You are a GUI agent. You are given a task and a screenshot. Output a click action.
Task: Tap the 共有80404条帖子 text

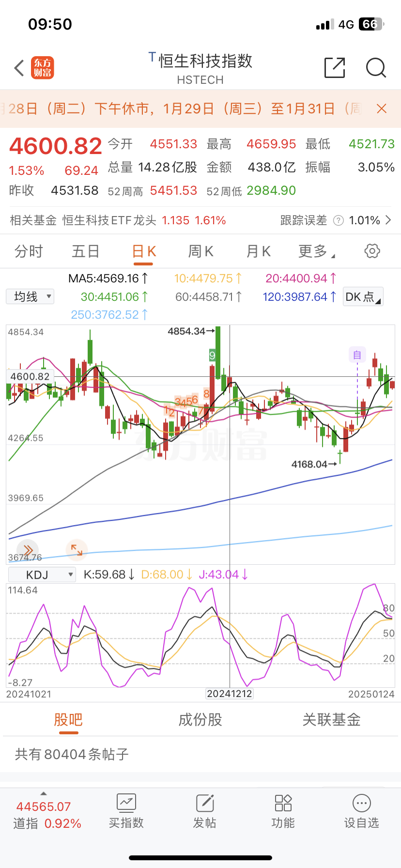pyautogui.click(x=72, y=754)
